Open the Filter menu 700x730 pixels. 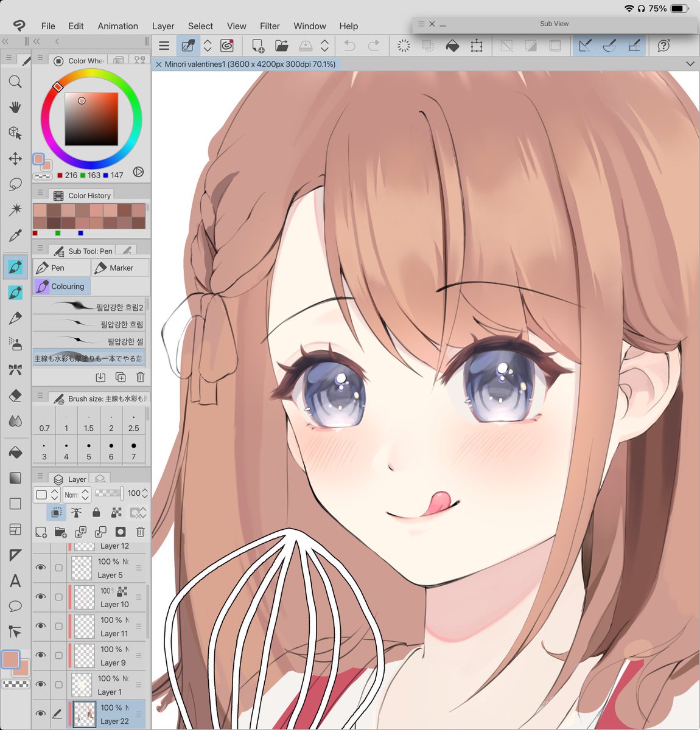pos(270,26)
